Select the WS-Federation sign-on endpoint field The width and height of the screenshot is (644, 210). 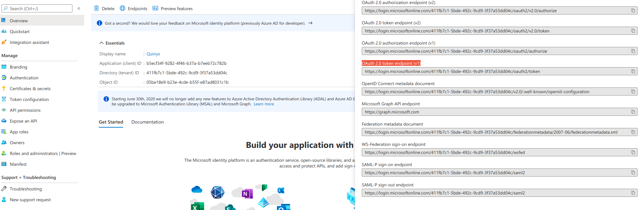click(x=499, y=153)
